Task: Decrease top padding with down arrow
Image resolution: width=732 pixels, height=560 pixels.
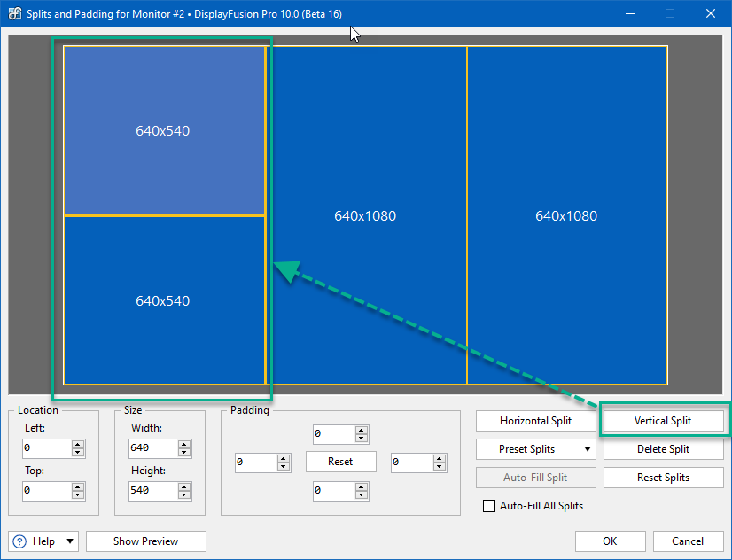Action: 362,439
